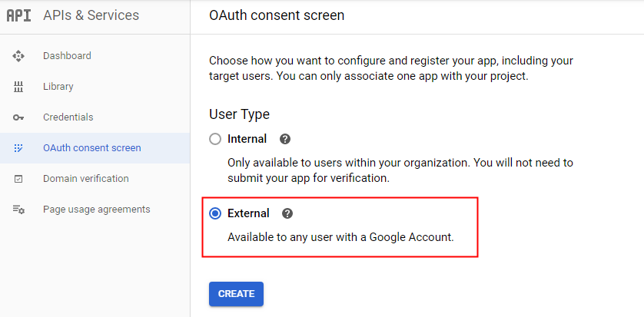Image resolution: width=644 pixels, height=317 pixels.
Task: Click the APIs & Services header title
Action: 91,15
